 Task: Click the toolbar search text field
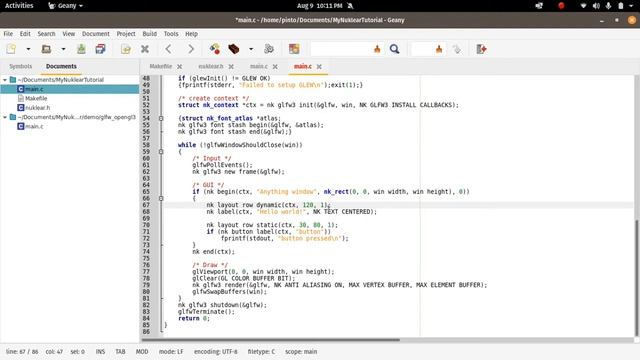click(341, 49)
